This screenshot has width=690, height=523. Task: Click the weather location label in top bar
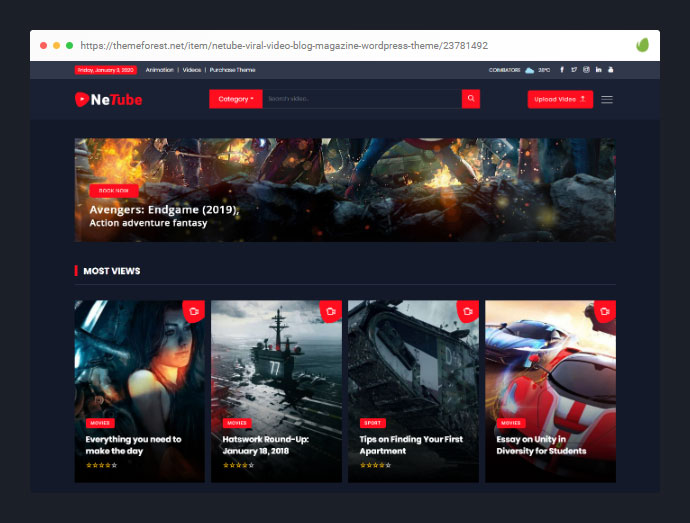coord(504,70)
